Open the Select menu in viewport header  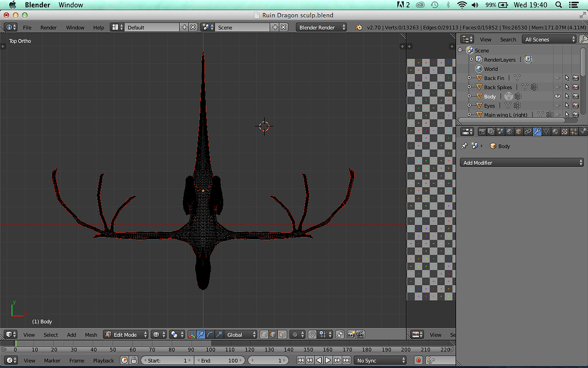(x=51, y=335)
